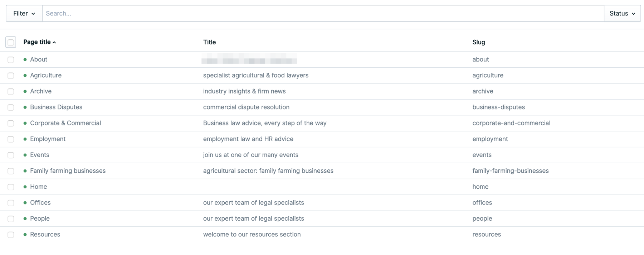Toggle the select-all checkbox in header
This screenshot has width=644, height=255.
pos(11,42)
